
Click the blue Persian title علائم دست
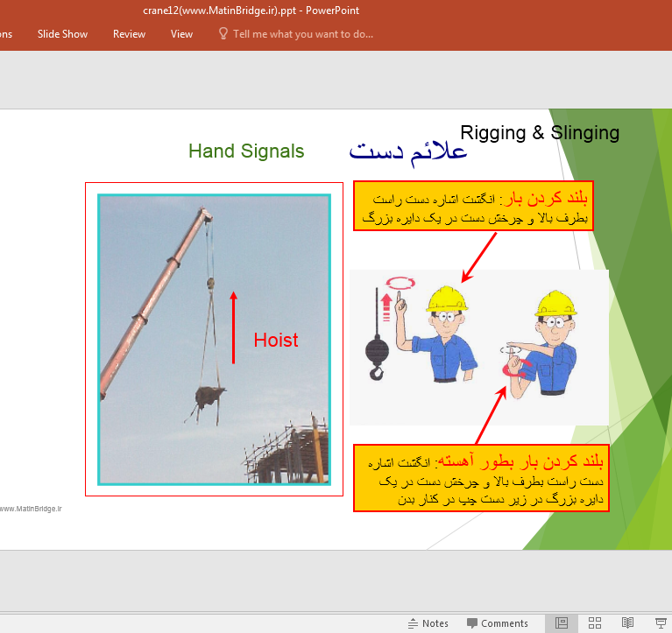point(408,151)
